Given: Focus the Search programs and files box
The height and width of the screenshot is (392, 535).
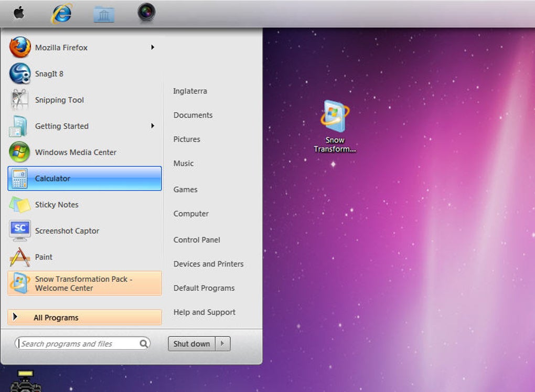Looking at the screenshot, I should [x=82, y=344].
